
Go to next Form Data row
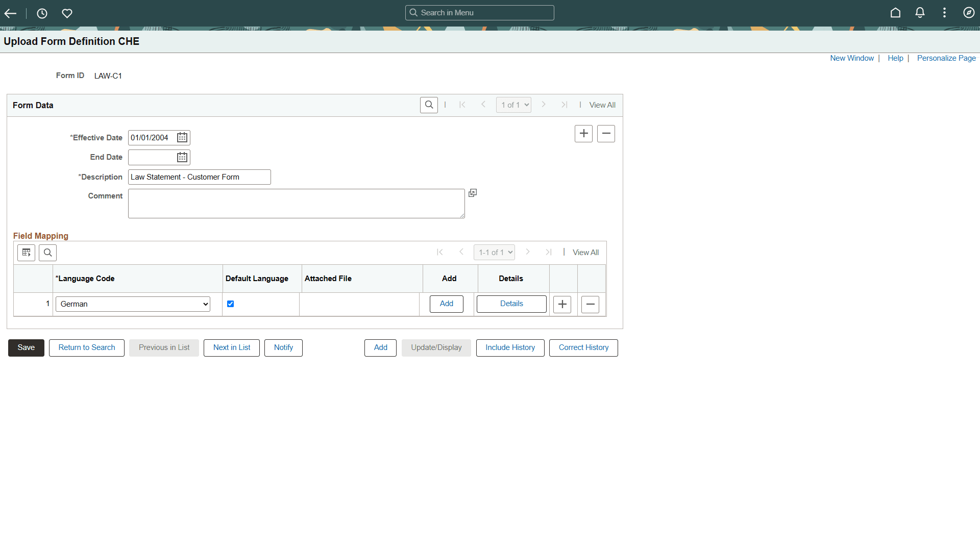[x=544, y=105]
